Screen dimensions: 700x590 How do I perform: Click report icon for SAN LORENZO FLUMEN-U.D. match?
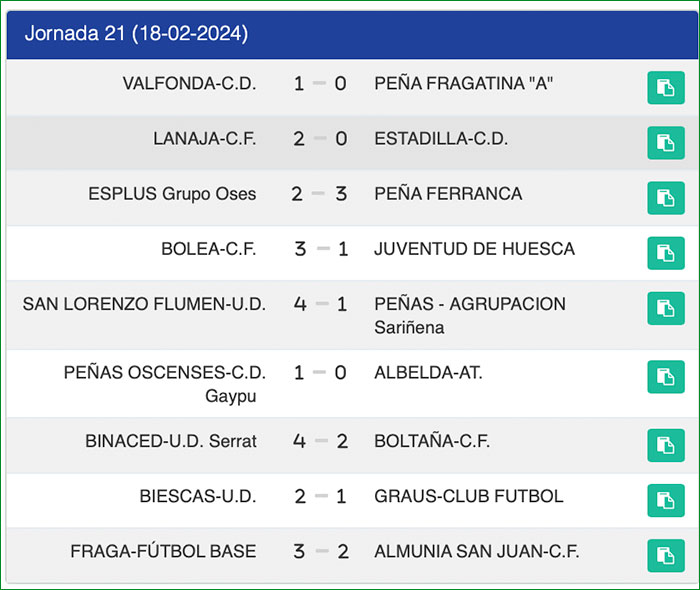(665, 308)
